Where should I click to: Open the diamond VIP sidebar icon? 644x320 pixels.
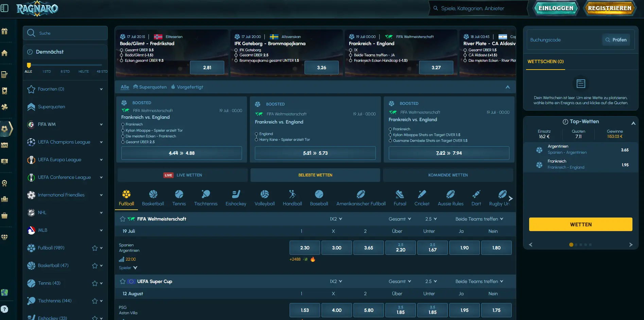[x=4, y=237]
